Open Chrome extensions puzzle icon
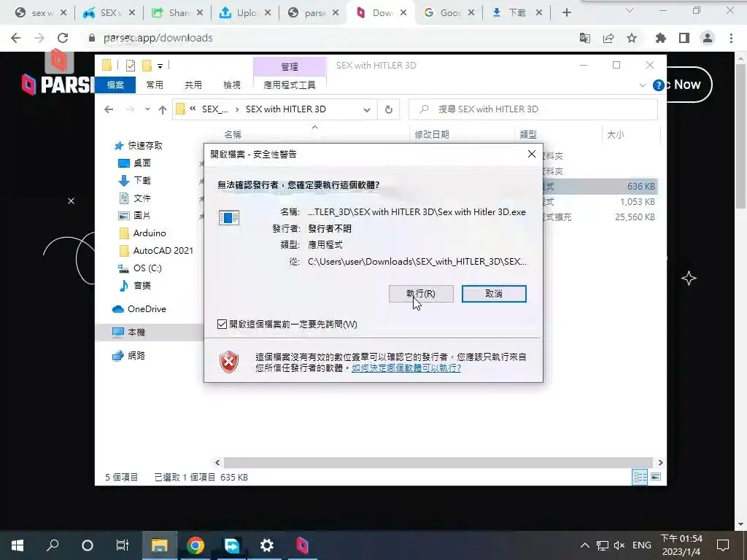 point(661,38)
